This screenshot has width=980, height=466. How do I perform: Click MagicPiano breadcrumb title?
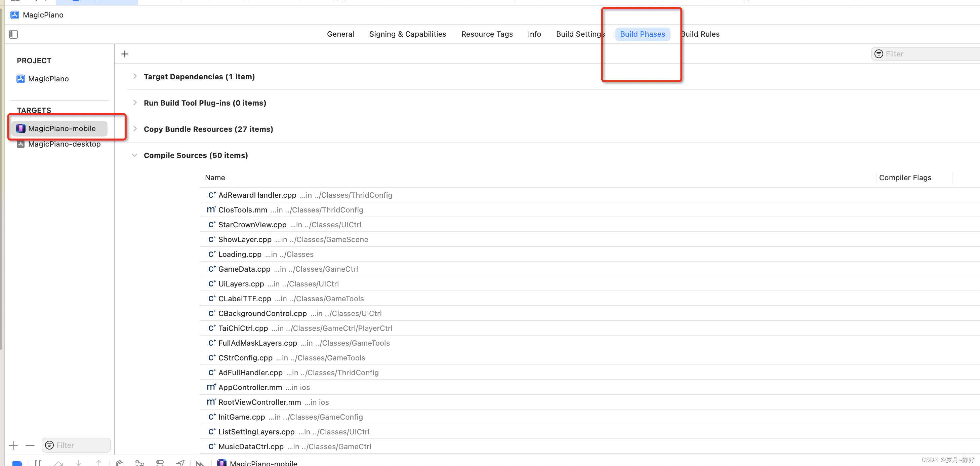coord(43,15)
